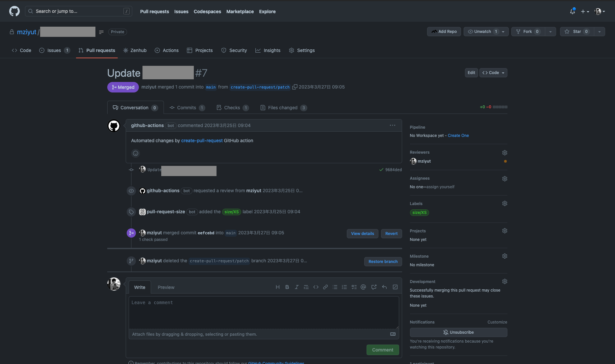Viewport: 615px width, 364px height.
Task: Switch to the Commits tab
Action: tap(187, 108)
